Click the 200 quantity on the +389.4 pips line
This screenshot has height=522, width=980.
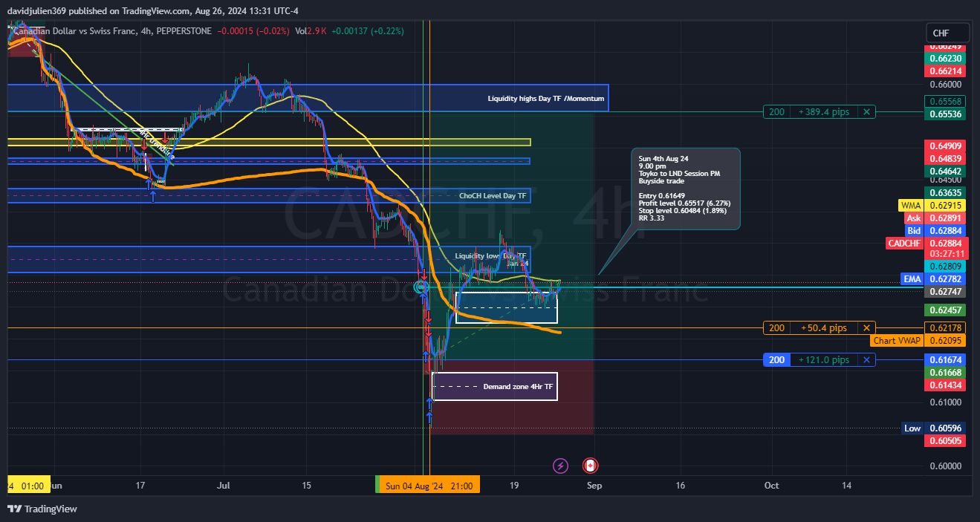(776, 112)
